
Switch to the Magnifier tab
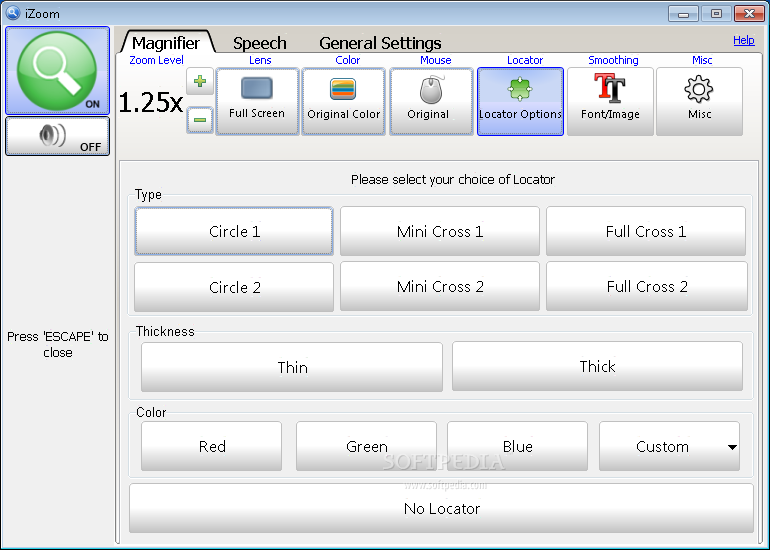(166, 43)
